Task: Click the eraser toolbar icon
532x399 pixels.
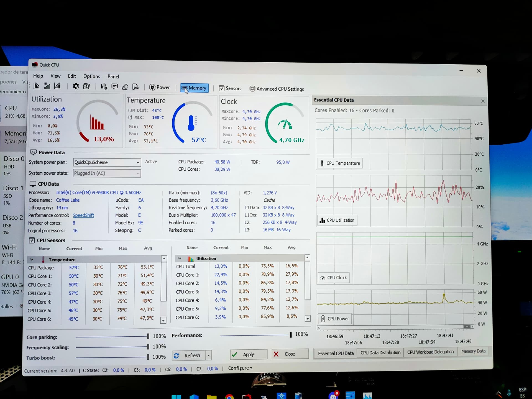Action: click(x=125, y=87)
